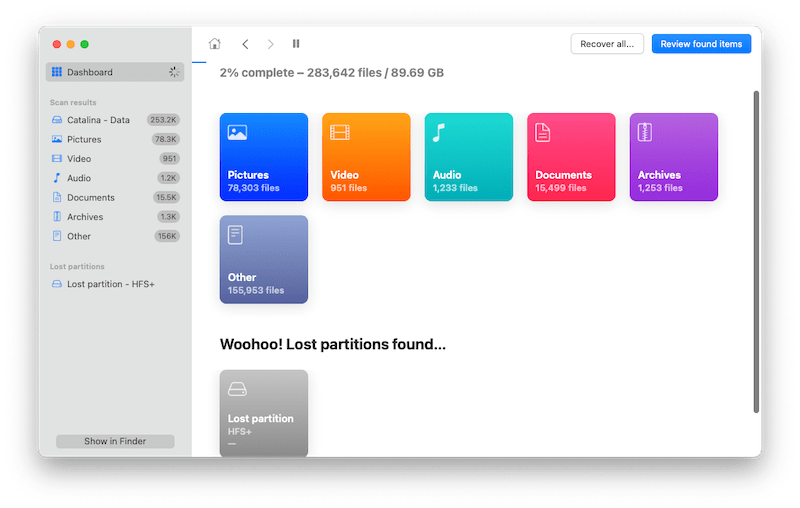Pause the scan in progress
800x508 pixels.
[x=296, y=44]
